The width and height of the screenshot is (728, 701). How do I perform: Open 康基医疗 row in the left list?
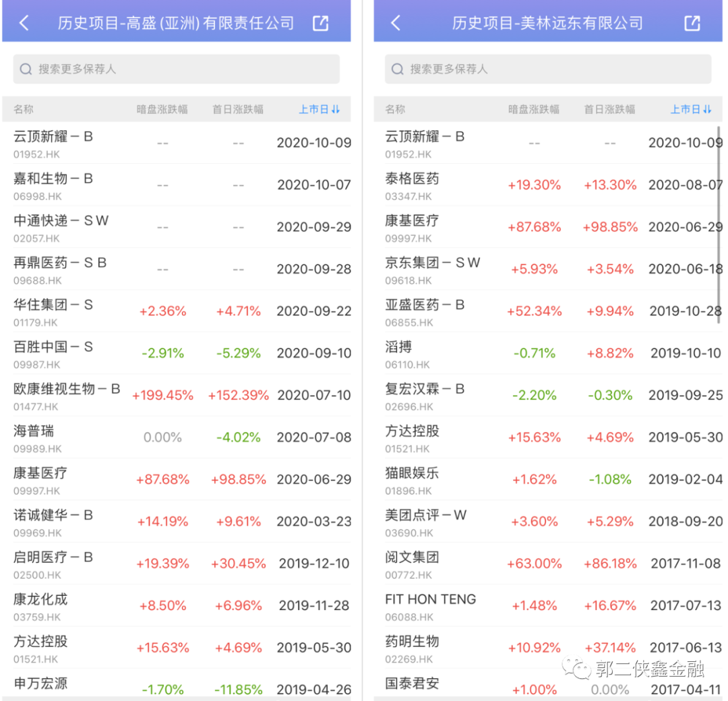point(177,479)
